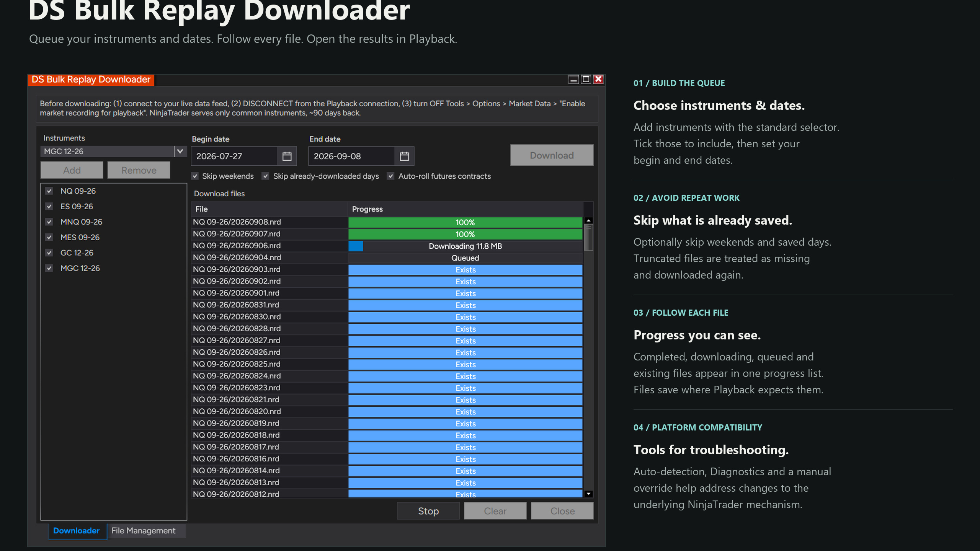The height and width of the screenshot is (551, 980).
Task: Open the End date calendar picker
Action: pyautogui.click(x=404, y=156)
